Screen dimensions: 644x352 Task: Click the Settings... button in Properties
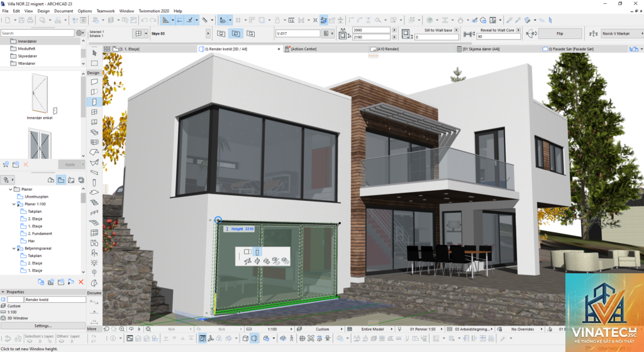(x=43, y=326)
